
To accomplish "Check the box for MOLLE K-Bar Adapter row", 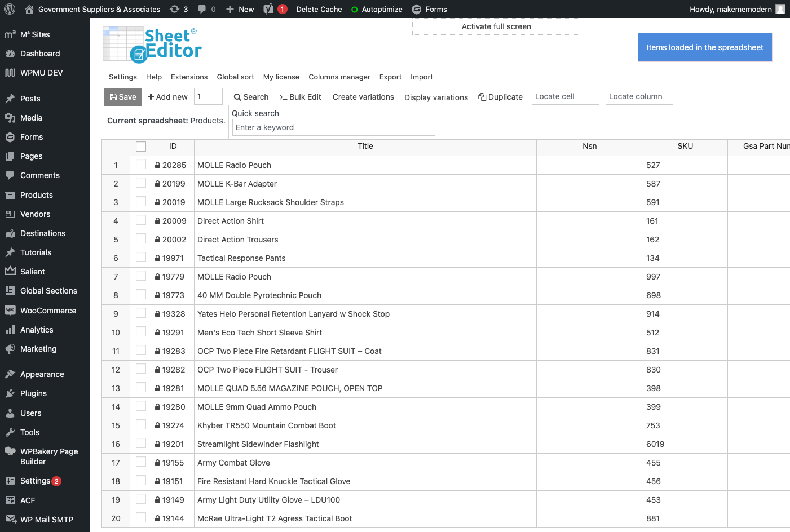I will (x=141, y=183).
